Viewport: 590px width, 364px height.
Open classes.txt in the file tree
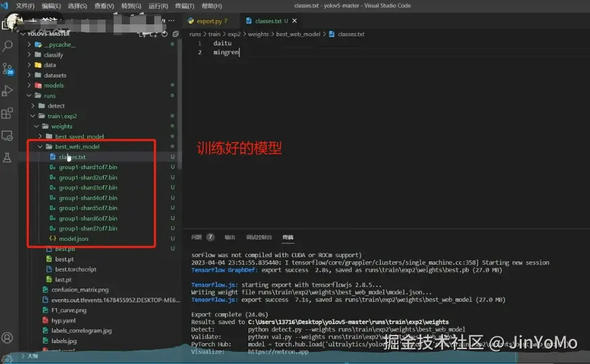72,157
